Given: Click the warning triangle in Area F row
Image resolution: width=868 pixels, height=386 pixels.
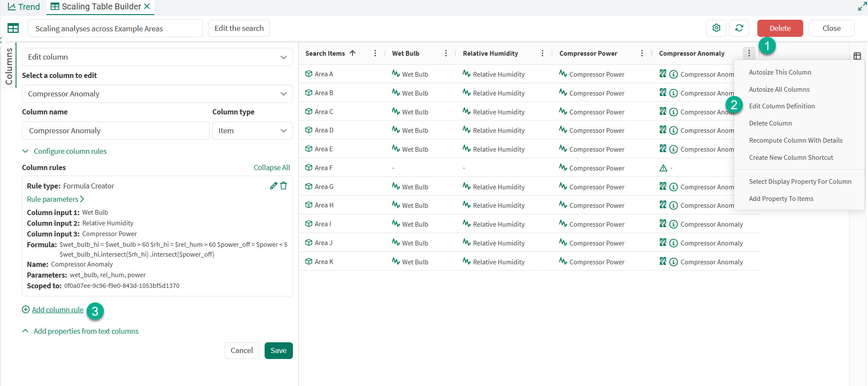Looking at the screenshot, I should point(663,168).
